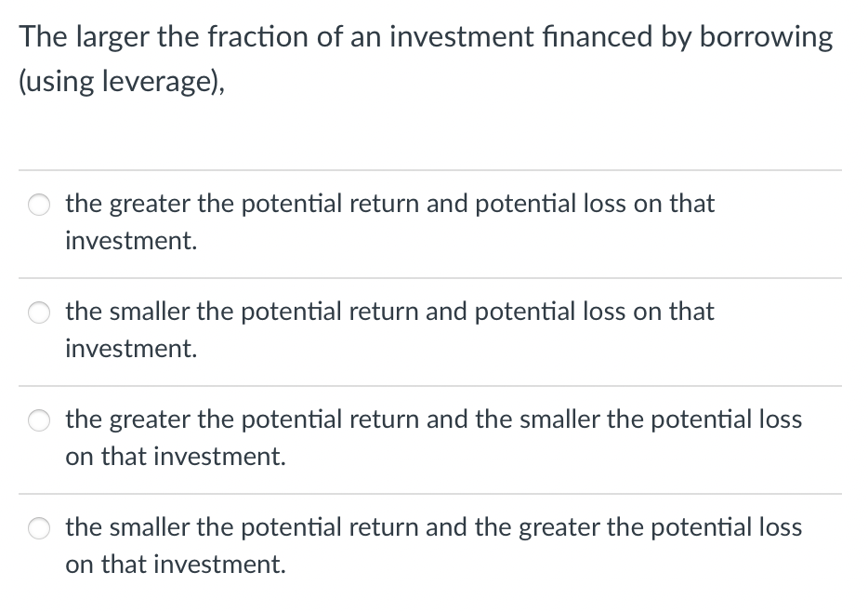Select the third answer's radio button
Viewport: 868px width, 612px height.
[x=38, y=420]
